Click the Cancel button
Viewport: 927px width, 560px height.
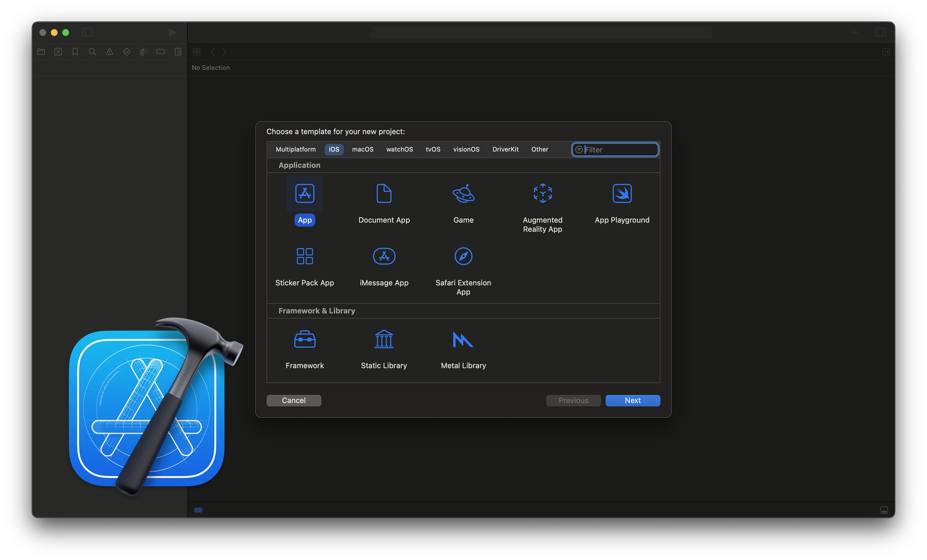pyautogui.click(x=294, y=400)
